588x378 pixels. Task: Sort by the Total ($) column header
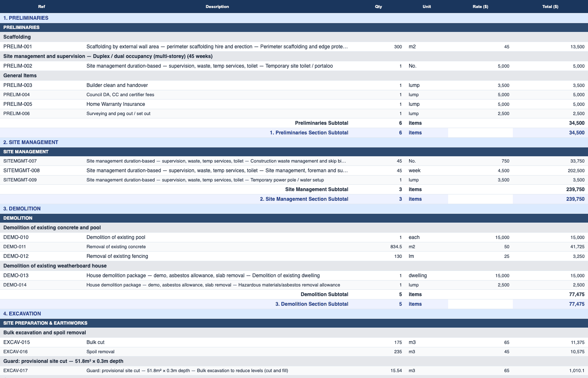click(550, 6)
